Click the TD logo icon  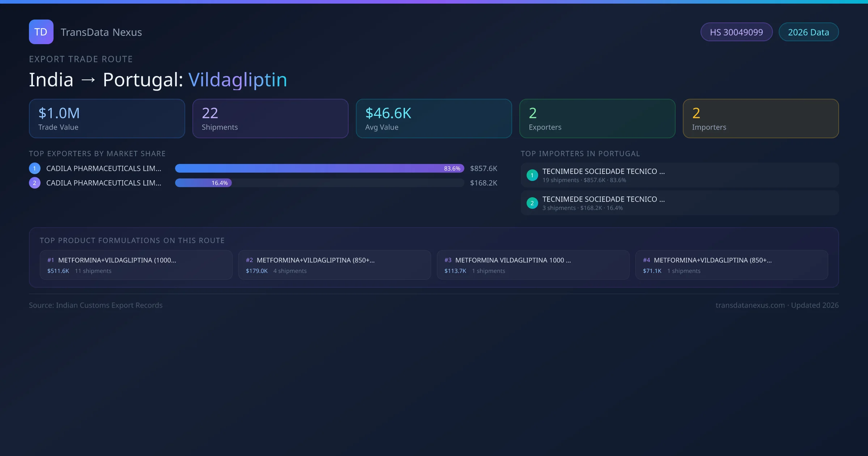41,32
